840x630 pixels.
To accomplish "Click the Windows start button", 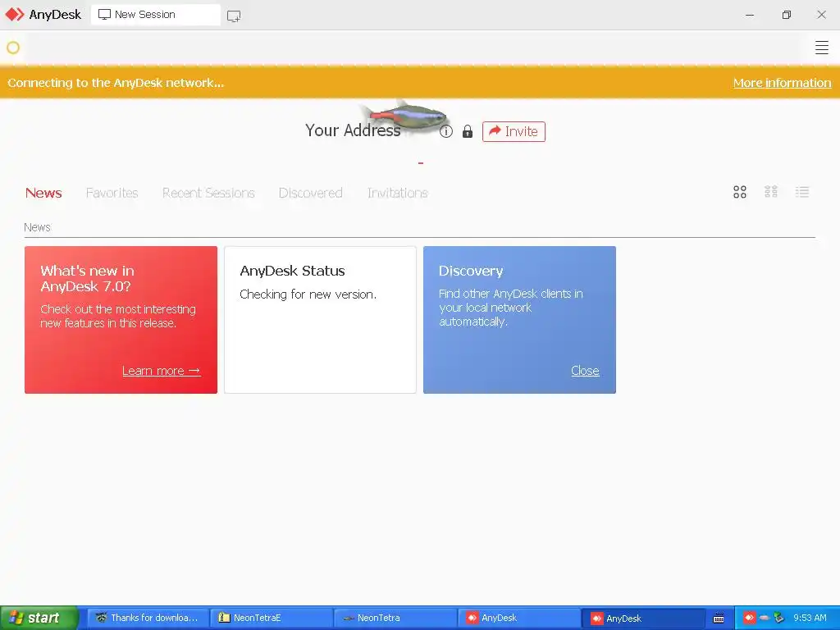I will click(39, 619).
